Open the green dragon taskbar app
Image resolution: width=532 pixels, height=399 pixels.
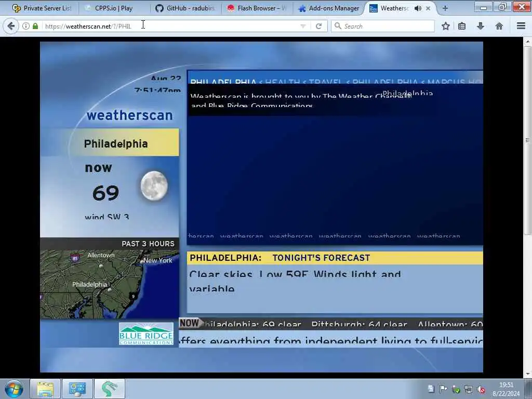109,389
